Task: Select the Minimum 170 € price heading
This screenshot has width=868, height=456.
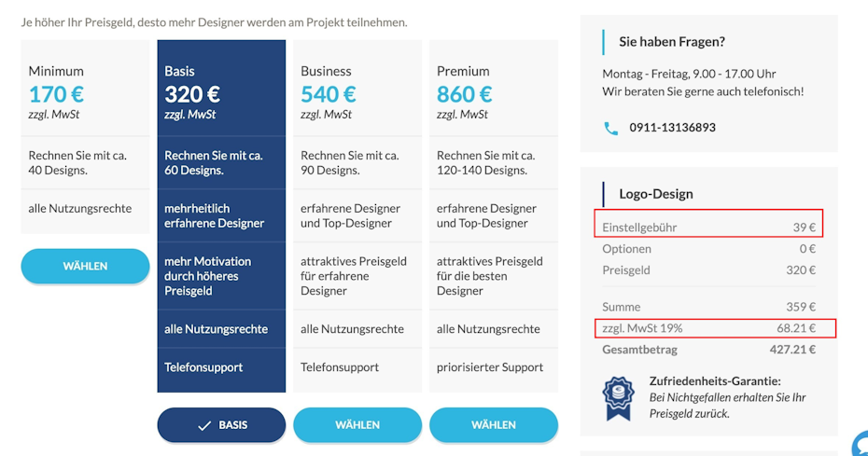Action: point(56,94)
